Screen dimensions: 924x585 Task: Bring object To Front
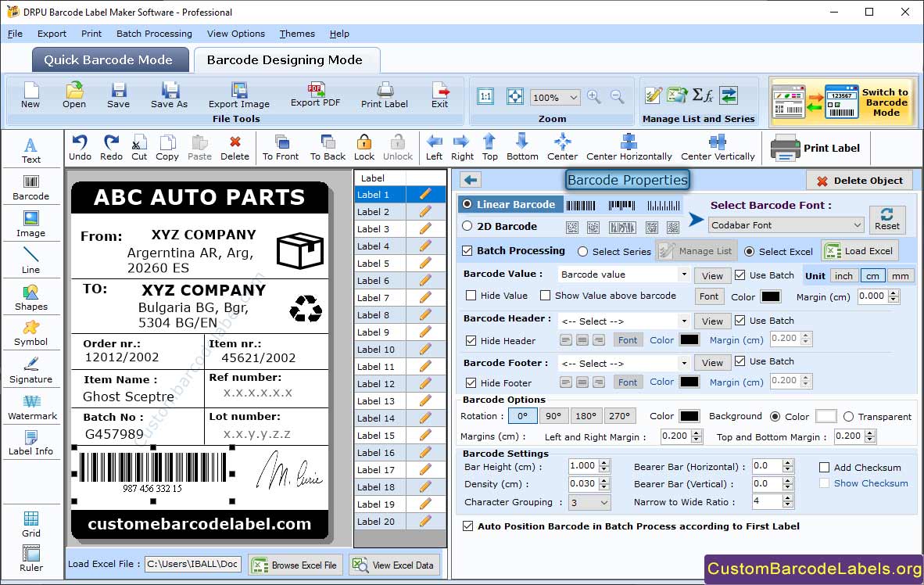point(281,148)
